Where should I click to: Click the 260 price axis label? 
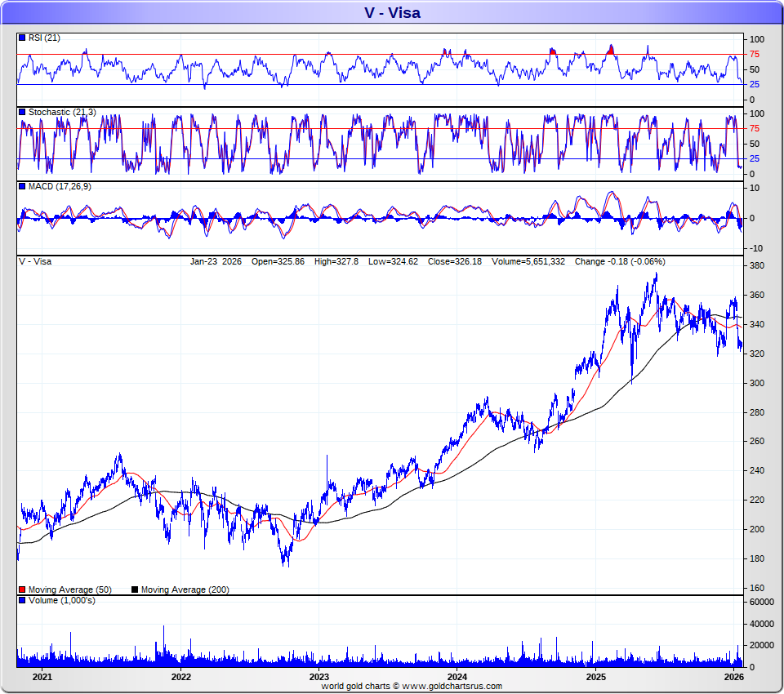pos(757,442)
